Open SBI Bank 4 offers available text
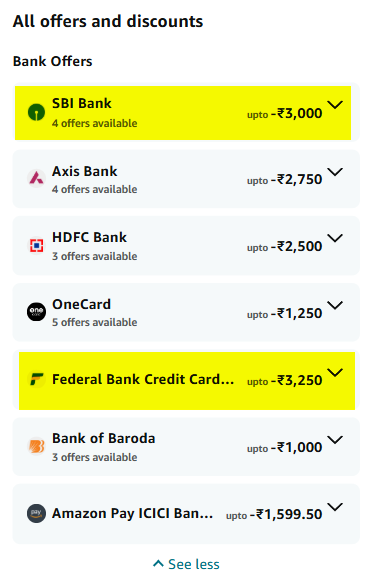 coord(95,123)
